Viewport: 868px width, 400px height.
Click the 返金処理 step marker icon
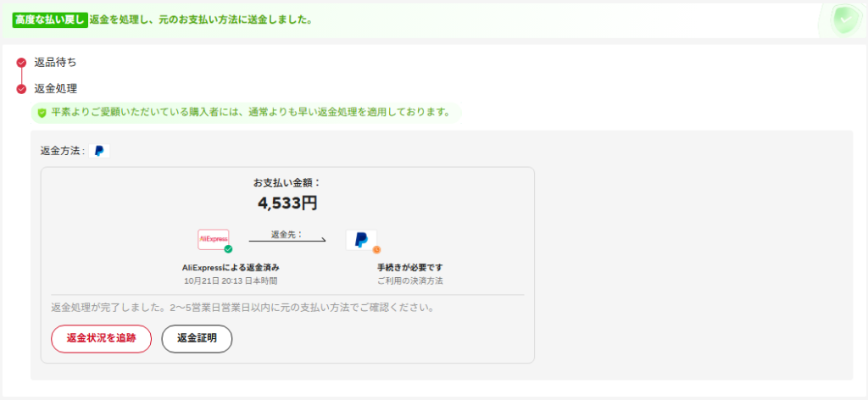coord(21,89)
